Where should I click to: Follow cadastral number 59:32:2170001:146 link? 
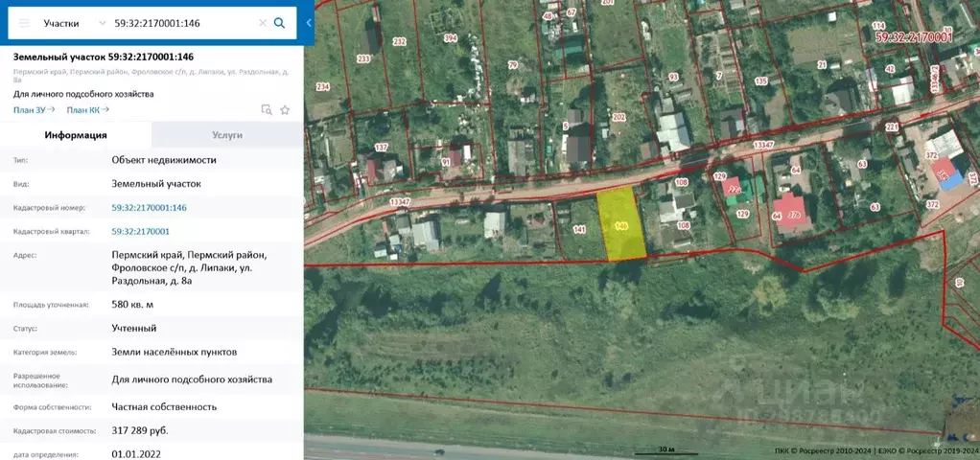tap(150, 208)
